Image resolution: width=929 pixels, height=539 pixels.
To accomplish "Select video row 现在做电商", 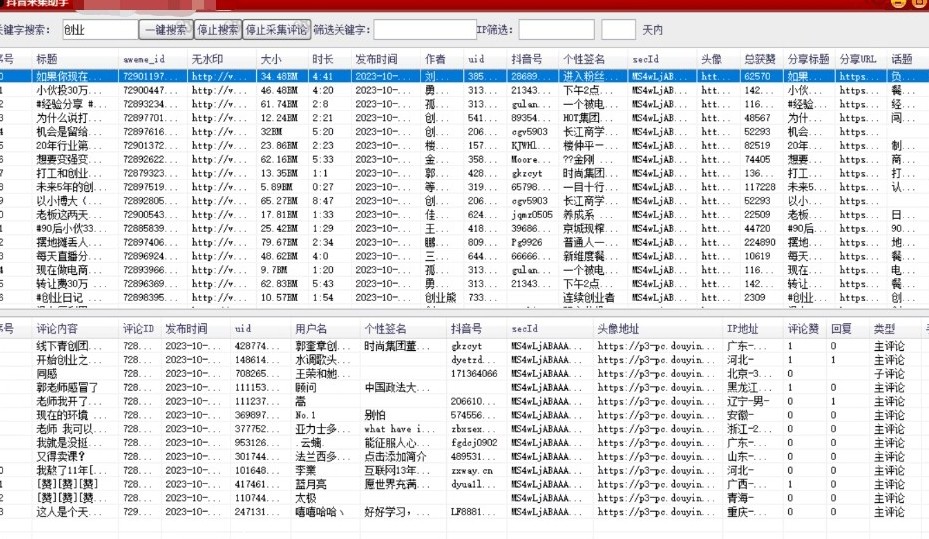I will [x=464, y=270].
